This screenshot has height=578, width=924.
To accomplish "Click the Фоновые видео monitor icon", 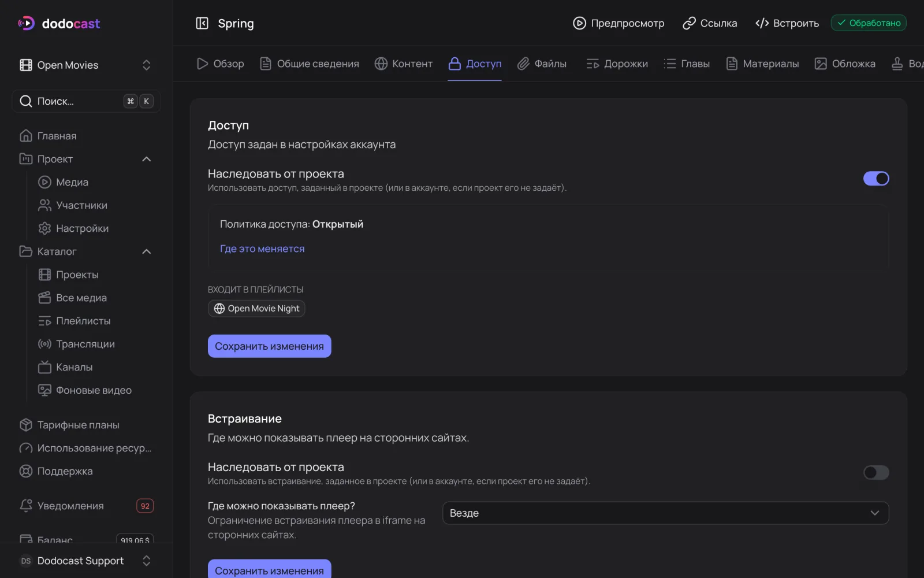I will tap(44, 390).
